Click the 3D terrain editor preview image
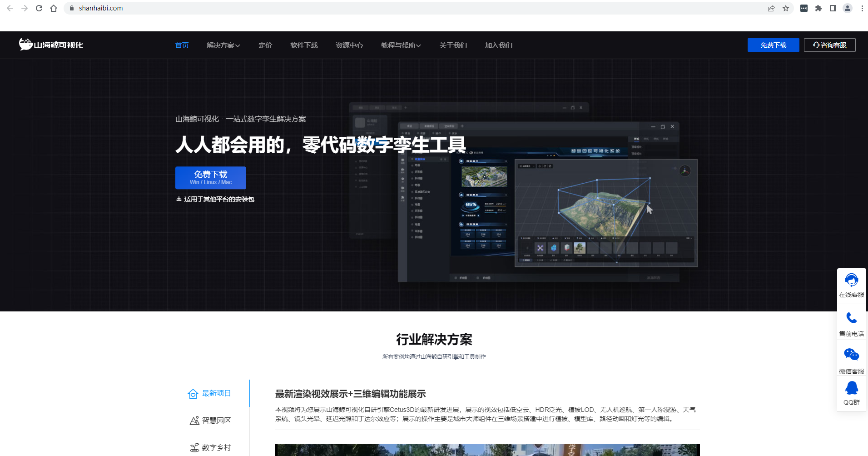 (606, 213)
